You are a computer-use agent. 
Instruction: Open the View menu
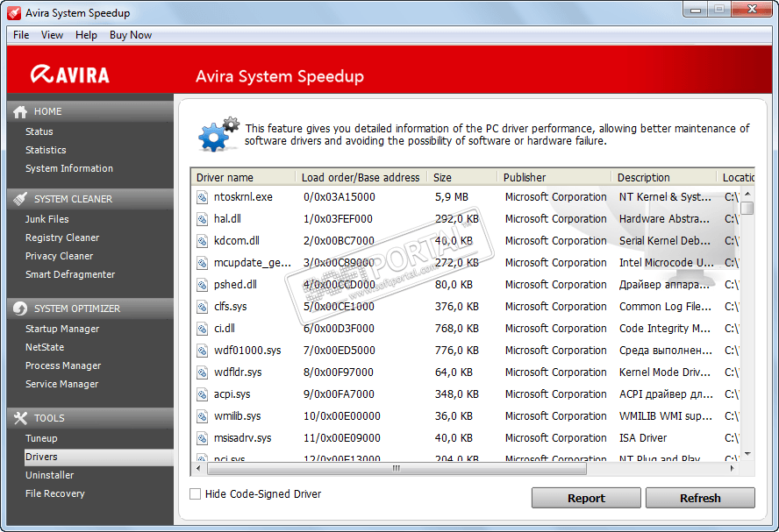[52, 35]
